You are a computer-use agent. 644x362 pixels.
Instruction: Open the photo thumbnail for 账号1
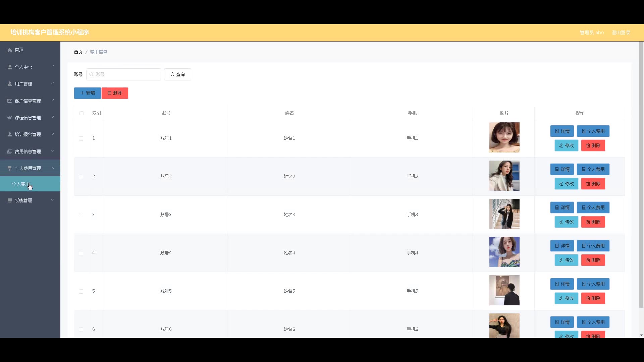(x=504, y=137)
